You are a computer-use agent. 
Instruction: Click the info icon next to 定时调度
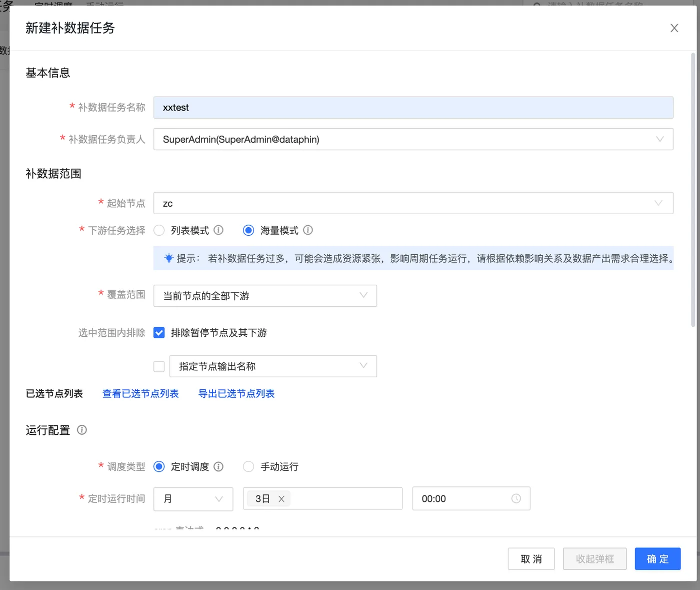[x=218, y=466]
